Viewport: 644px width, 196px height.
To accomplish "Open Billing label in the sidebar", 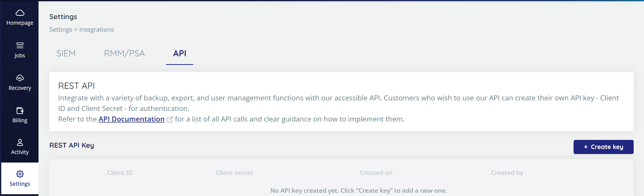I will click(20, 121).
